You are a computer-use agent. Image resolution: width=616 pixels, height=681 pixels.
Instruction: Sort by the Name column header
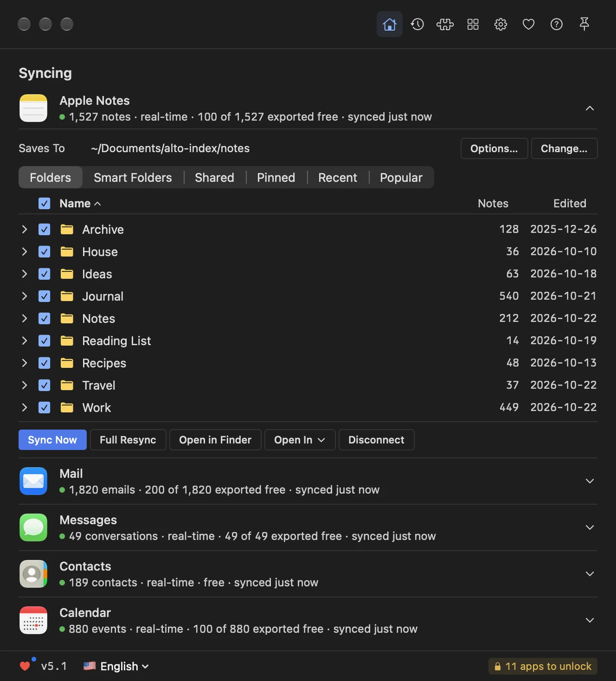pyautogui.click(x=80, y=203)
